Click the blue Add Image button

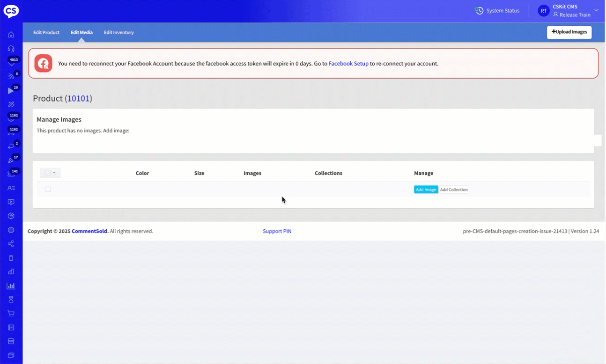tap(426, 189)
